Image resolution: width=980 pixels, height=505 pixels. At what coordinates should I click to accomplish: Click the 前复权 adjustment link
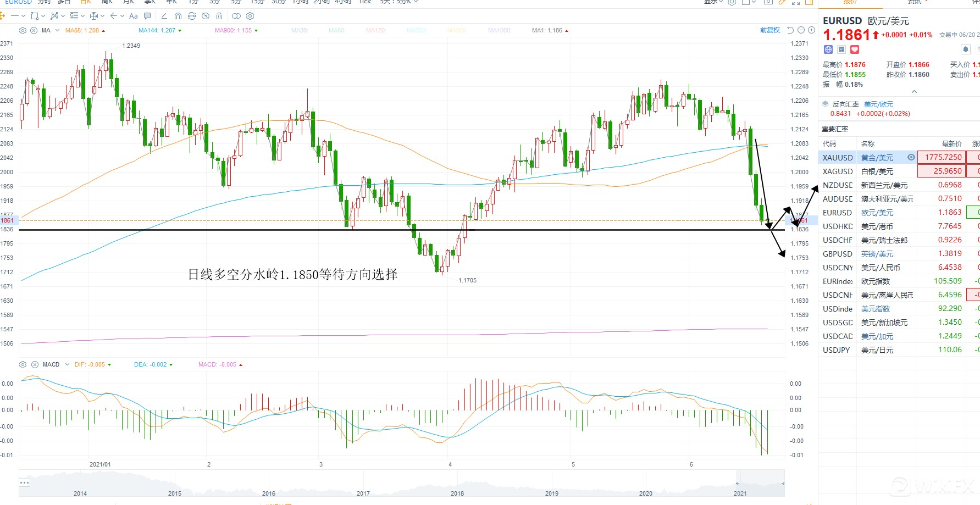point(769,30)
